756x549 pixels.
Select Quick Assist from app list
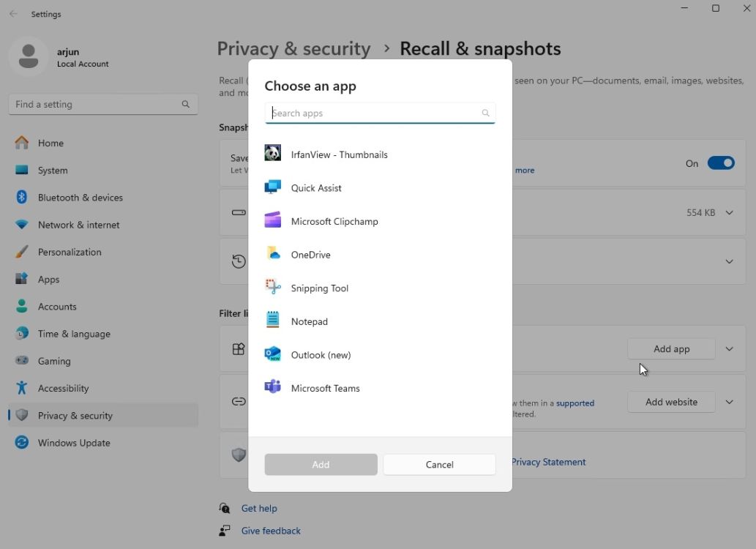[380, 187]
